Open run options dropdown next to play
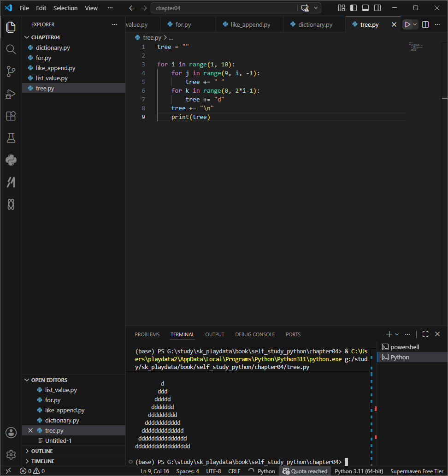The width and height of the screenshot is (448, 476). pos(415,24)
